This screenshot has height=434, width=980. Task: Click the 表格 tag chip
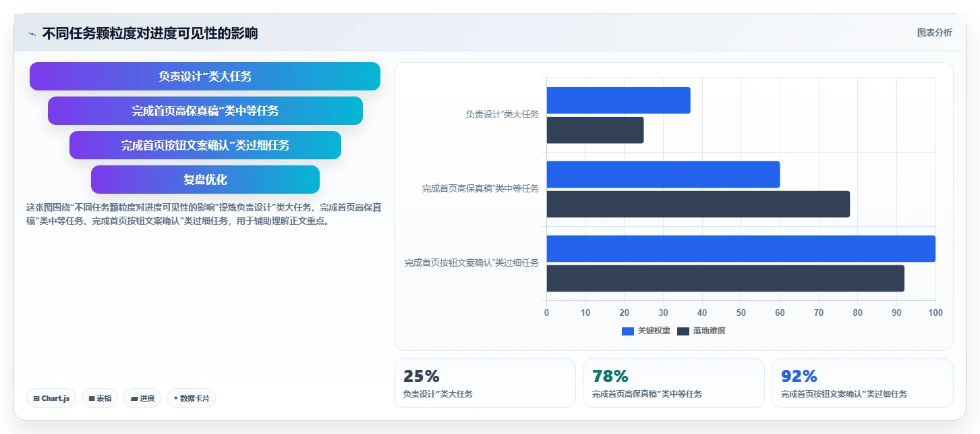[99, 398]
